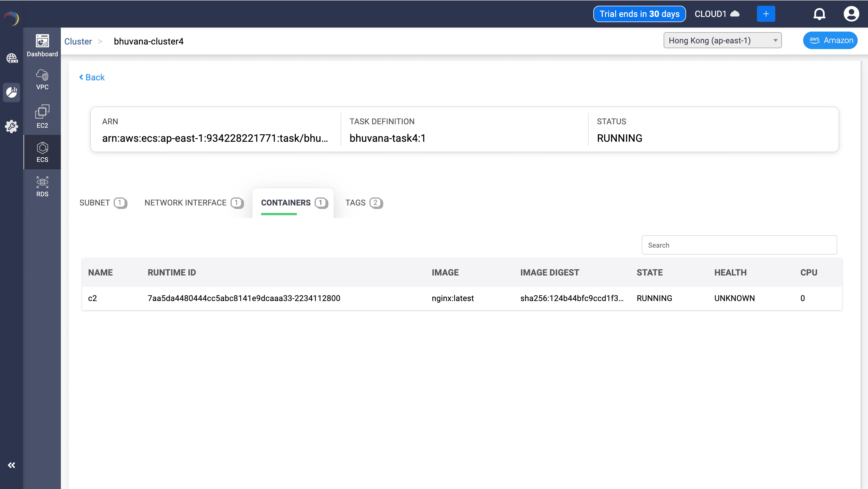Open the RDS sidebar icon
This screenshot has height=489, width=868.
[x=42, y=187]
